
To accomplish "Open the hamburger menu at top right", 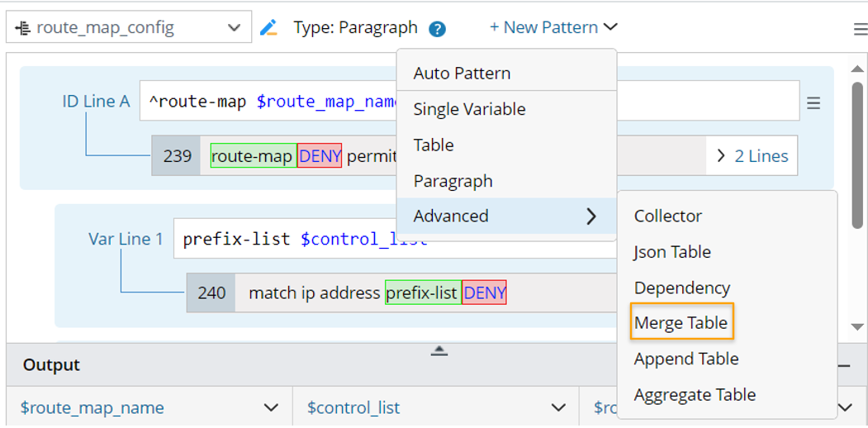I will tap(860, 30).
